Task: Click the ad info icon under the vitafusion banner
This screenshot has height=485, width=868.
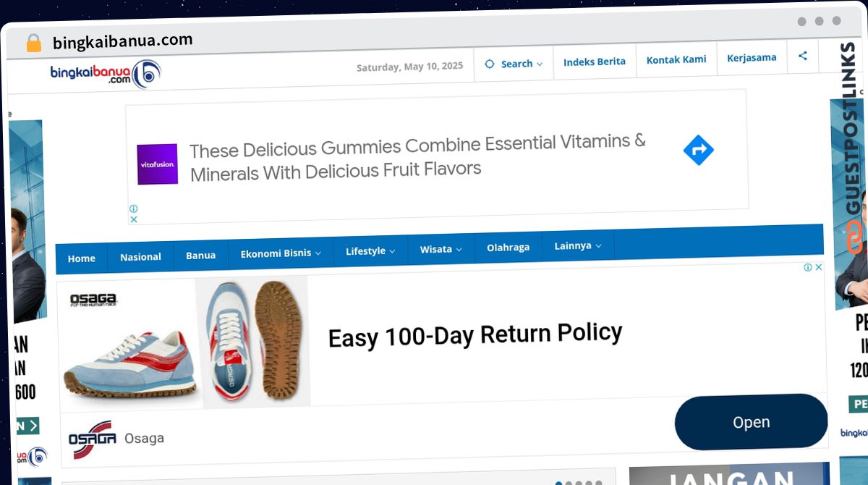Action: pyautogui.click(x=134, y=208)
